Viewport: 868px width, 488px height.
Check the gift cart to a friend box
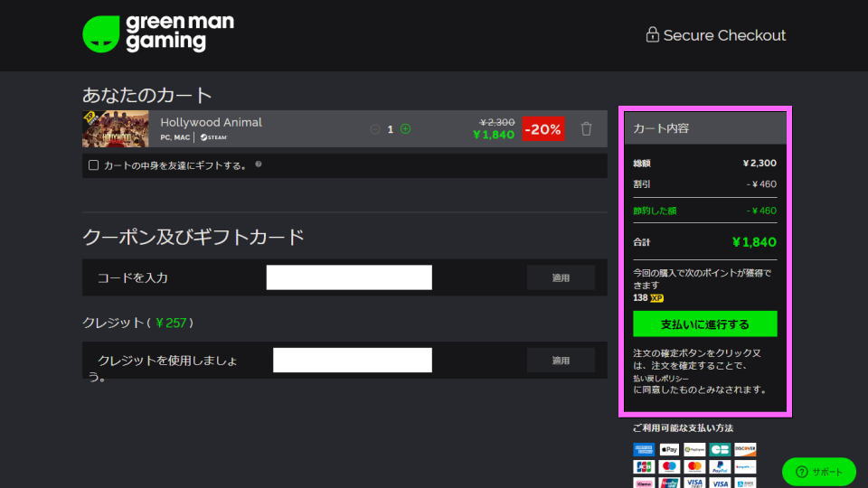93,164
